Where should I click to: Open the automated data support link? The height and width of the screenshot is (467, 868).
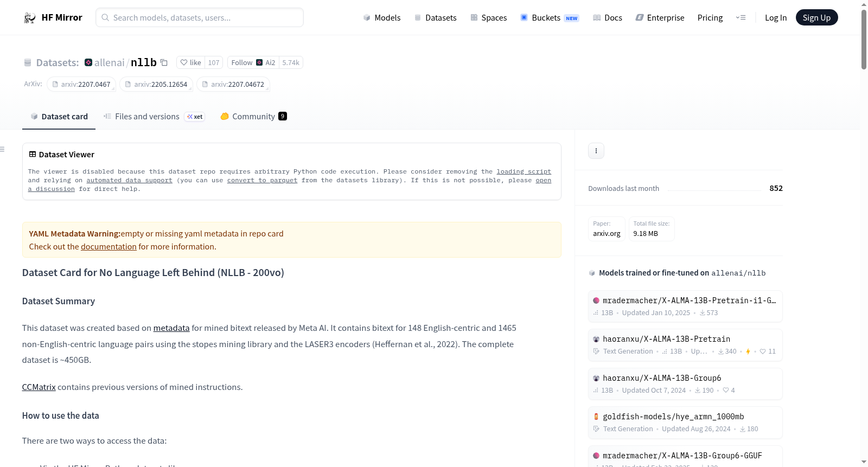tap(129, 180)
